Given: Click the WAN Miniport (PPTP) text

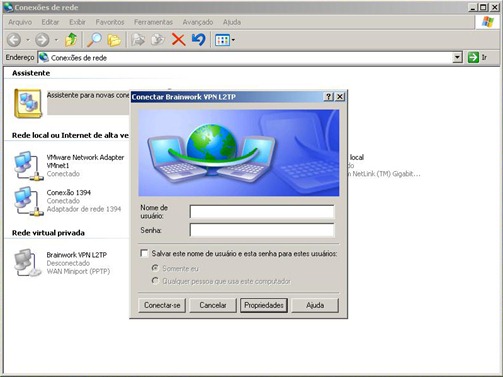Looking at the screenshot, I should (78, 271).
